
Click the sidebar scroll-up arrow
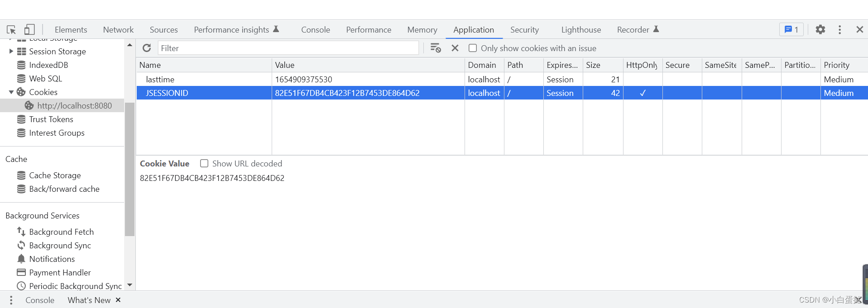click(129, 45)
